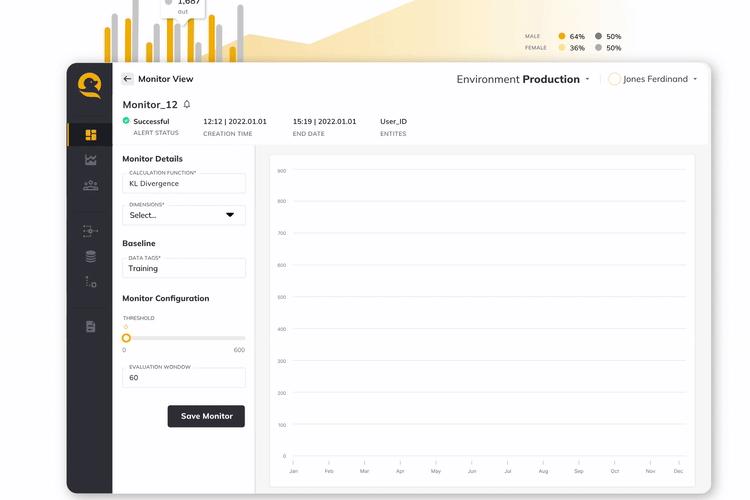Open the Environment Production dropdown
The width and height of the screenshot is (750, 500).
[x=523, y=79]
